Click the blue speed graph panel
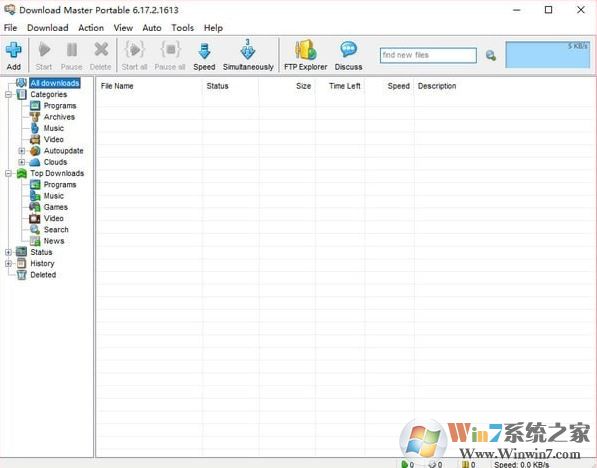597x468 pixels. point(548,55)
